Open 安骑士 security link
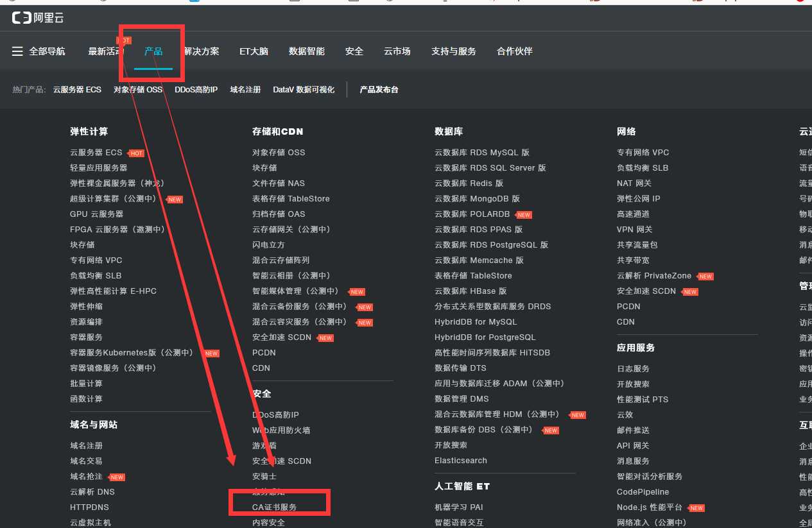 264,477
